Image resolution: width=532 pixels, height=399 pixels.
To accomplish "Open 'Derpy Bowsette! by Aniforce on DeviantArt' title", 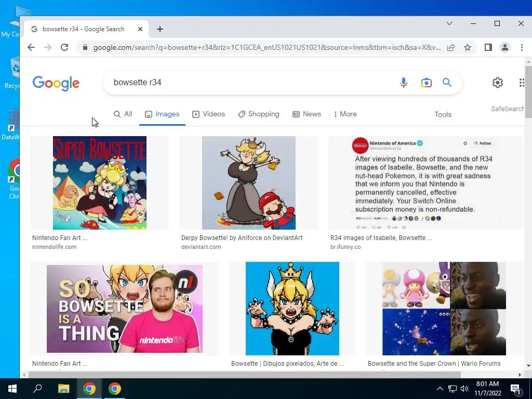I will (x=242, y=238).
